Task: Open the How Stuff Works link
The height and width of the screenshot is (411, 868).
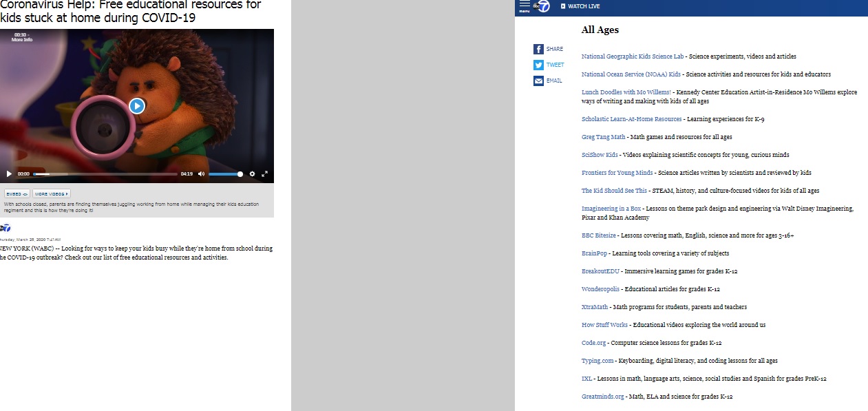Action: (x=605, y=325)
